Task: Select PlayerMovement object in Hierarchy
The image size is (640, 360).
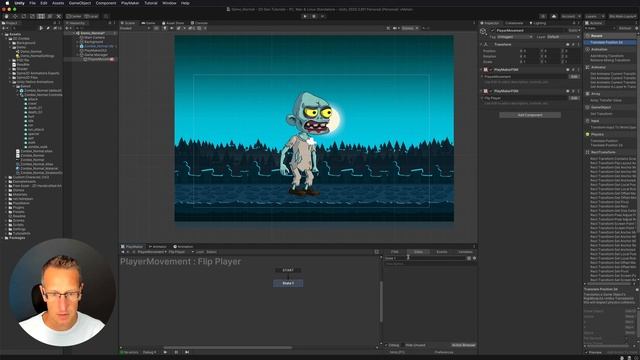Action: click(x=98, y=59)
